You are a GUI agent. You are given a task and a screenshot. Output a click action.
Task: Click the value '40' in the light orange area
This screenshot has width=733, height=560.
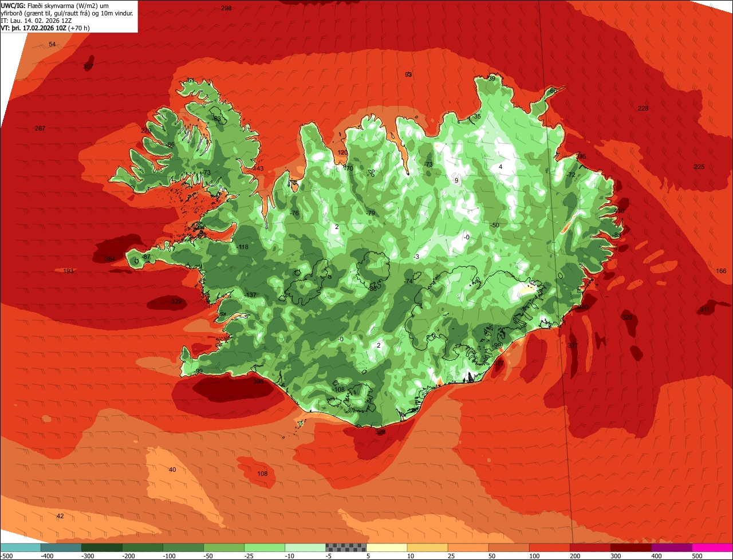click(172, 470)
